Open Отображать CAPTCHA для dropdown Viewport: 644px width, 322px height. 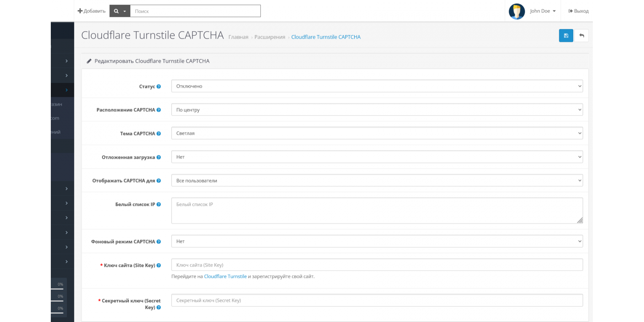377,180
